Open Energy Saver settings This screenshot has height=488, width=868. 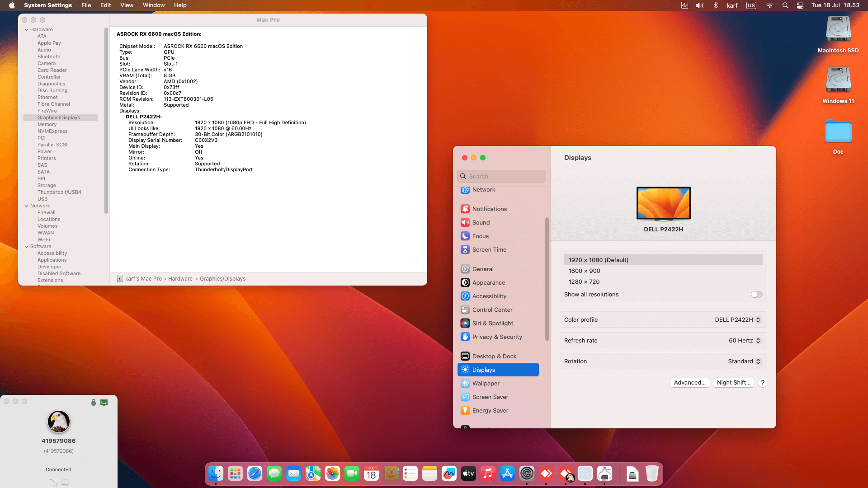pos(490,410)
